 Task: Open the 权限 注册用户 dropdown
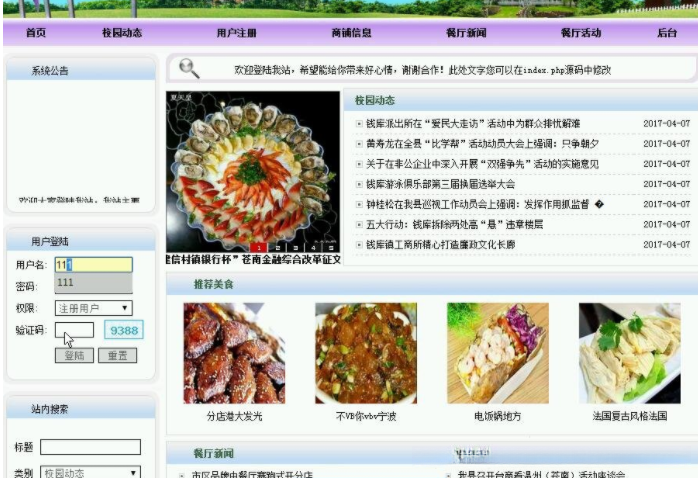click(x=93, y=308)
